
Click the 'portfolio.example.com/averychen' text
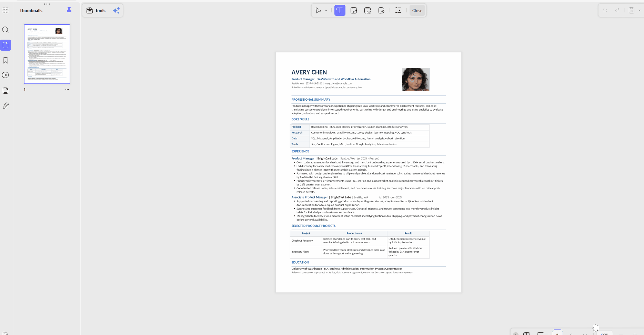[x=344, y=88]
